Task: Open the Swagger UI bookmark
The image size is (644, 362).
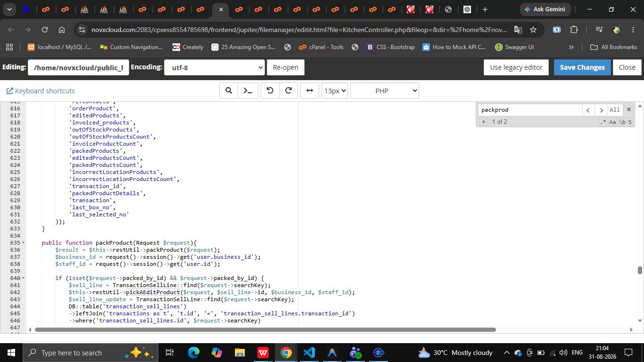Action: [x=514, y=47]
